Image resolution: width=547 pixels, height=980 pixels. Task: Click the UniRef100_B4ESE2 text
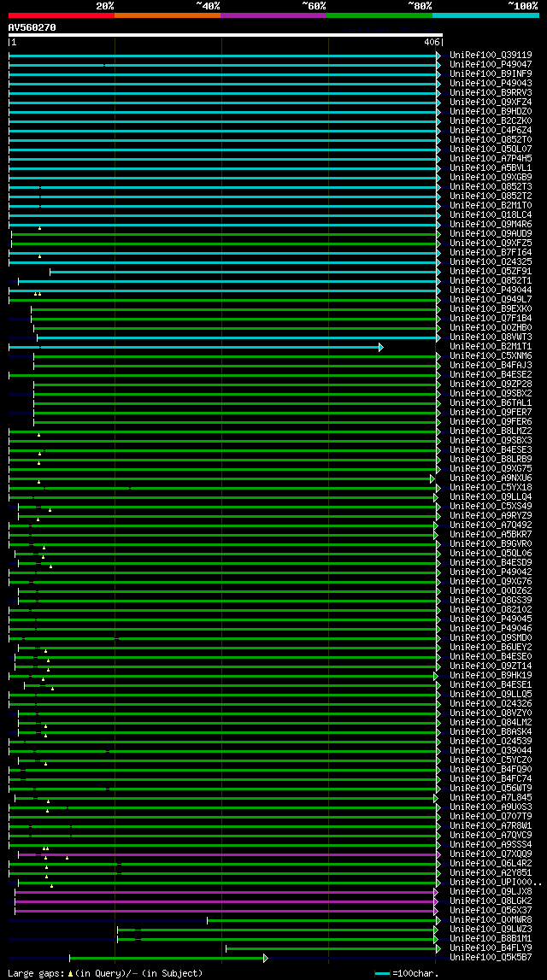[x=491, y=375]
